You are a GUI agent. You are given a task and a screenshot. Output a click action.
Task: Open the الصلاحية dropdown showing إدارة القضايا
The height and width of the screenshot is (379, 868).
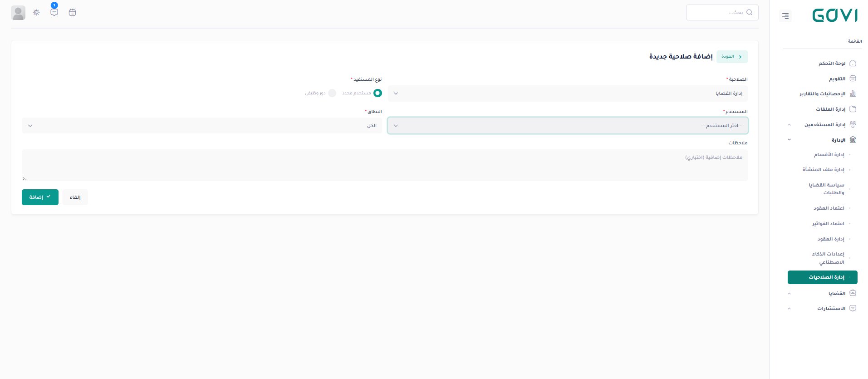coord(567,94)
